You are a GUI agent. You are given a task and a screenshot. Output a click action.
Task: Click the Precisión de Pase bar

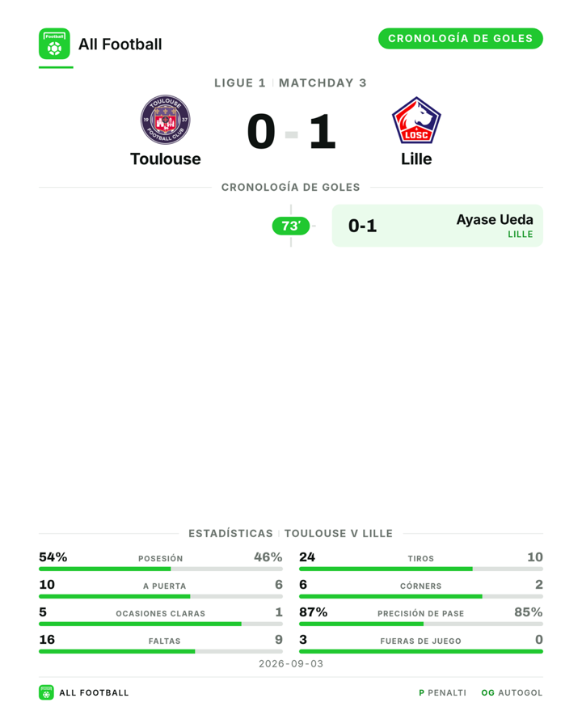point(421,624)
